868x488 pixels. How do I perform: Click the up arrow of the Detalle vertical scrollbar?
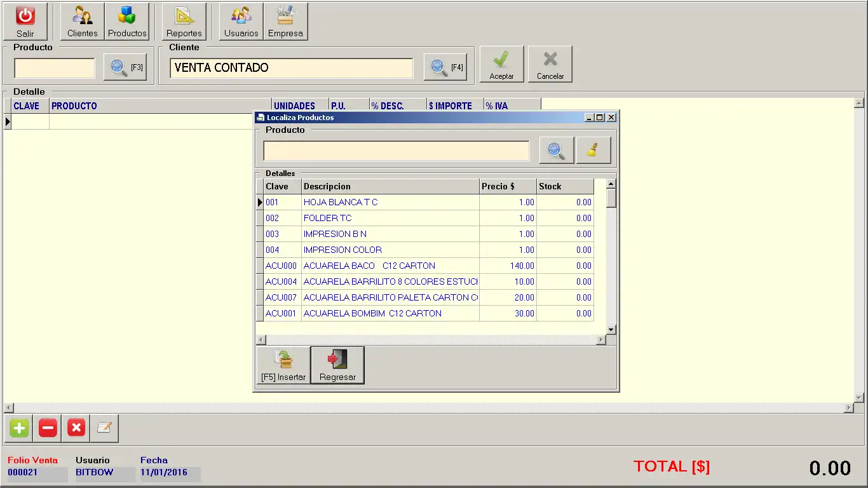pyautogui.click(x=859, y=103)
